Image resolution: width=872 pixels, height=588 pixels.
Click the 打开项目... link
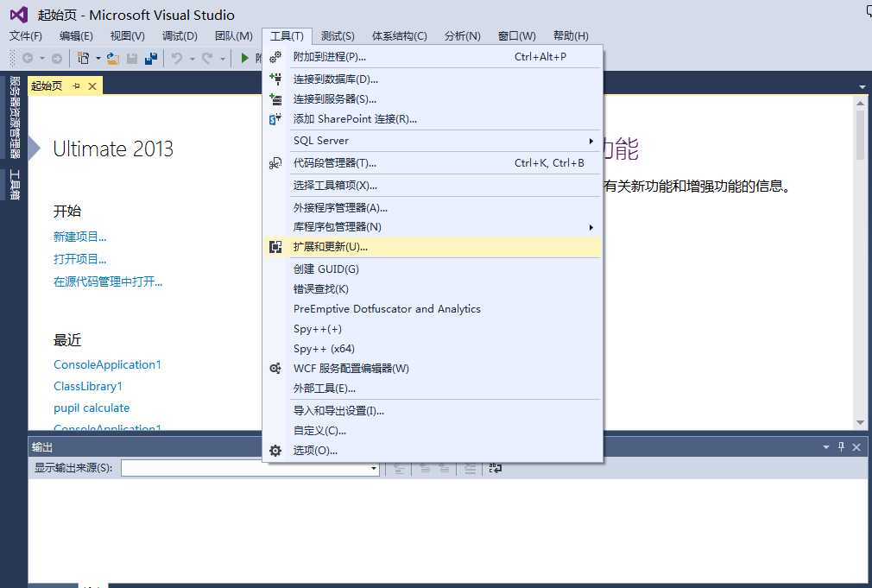80,259
